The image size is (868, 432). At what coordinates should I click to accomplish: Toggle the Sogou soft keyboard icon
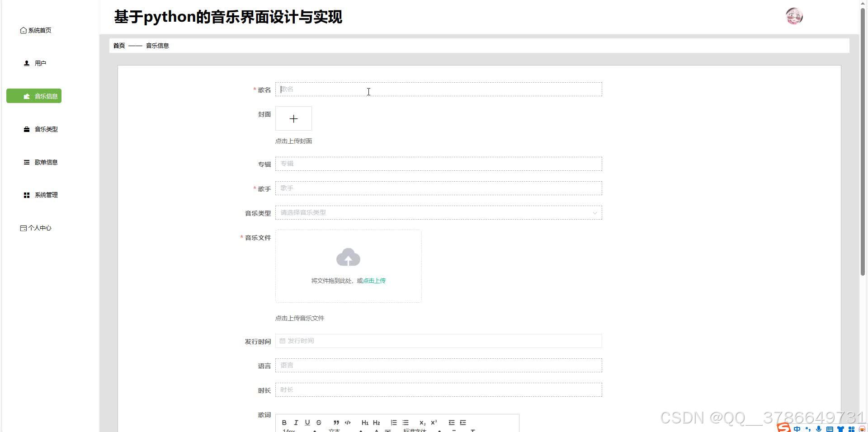point(830,428)
